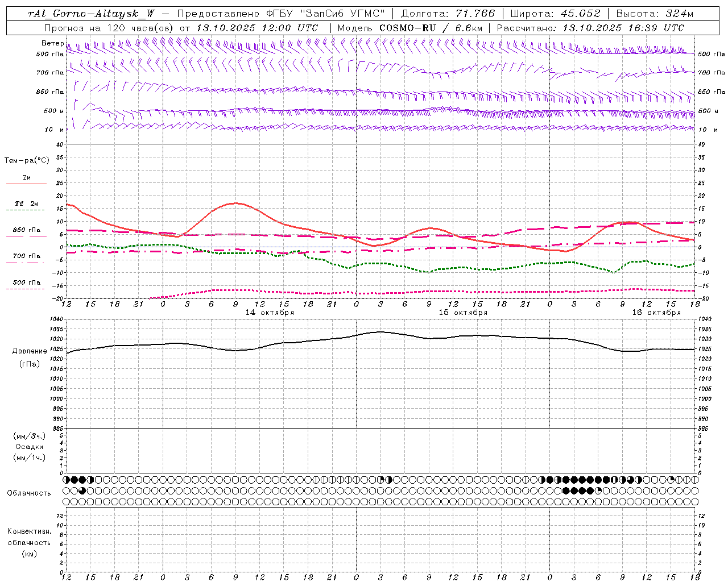The height and width of the screenshot is (582, 728).
Task: Click the Ветер panel label
Action: (52, 43)
